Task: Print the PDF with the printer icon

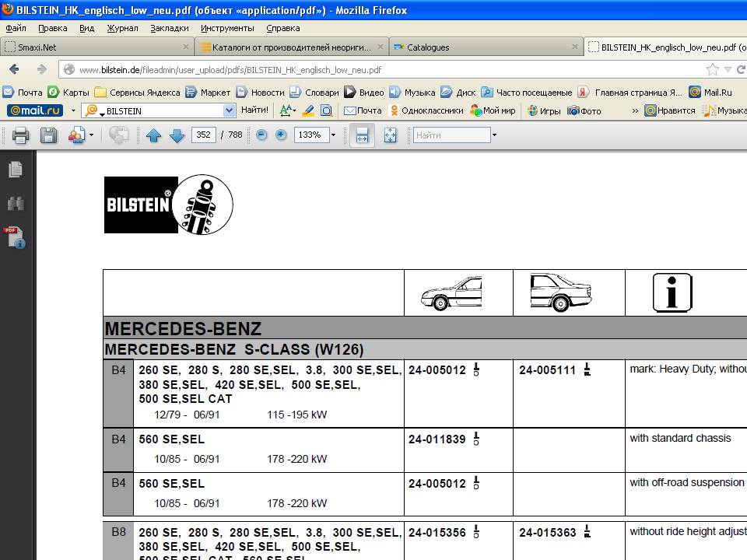Action: (20, 135)
